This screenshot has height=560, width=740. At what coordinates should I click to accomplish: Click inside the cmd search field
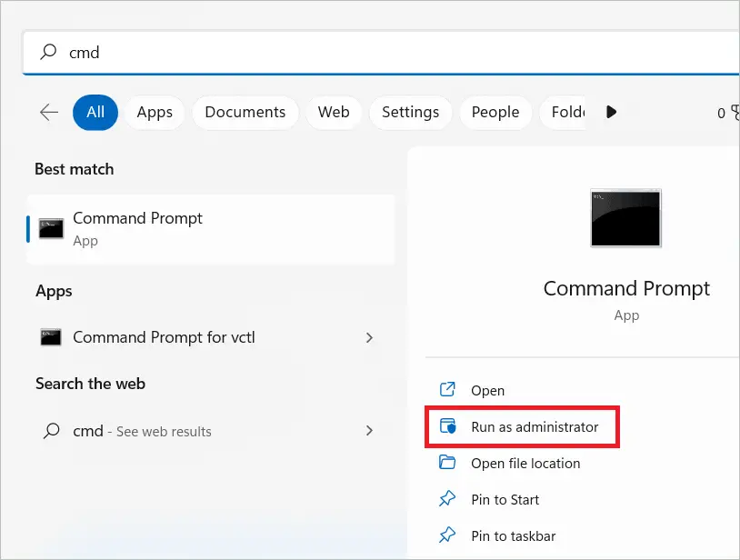(182, 53)
